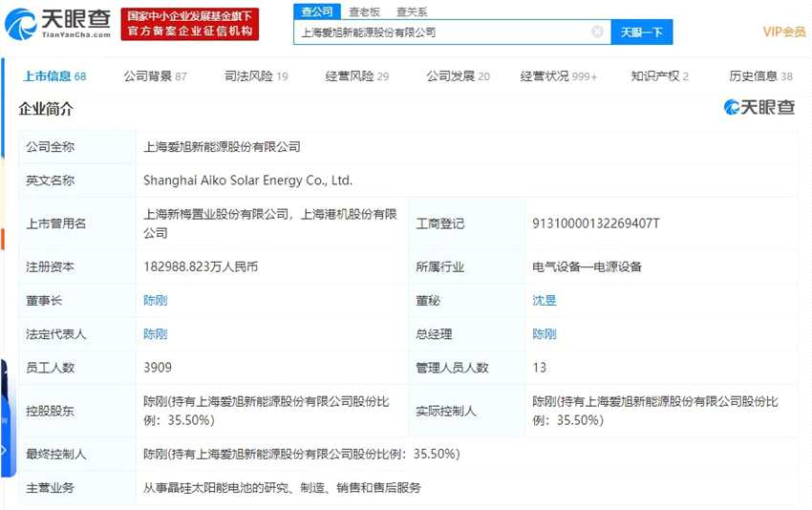Open 陈刚 link in 总经理 row
Image resolution: width=812 pixels, height=510 pixels.
coord(545,334)
